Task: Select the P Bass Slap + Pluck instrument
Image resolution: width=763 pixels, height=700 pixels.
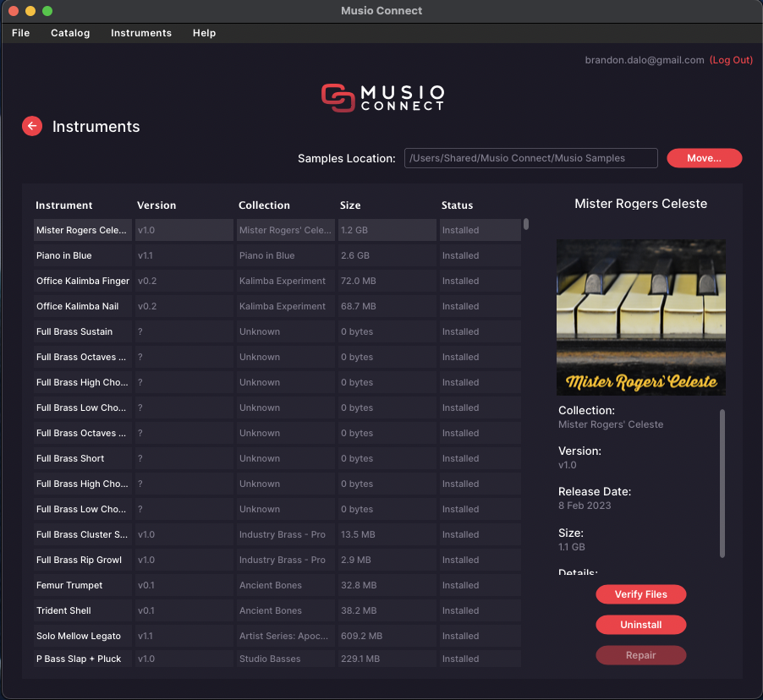Action: [x=83, y=659]
